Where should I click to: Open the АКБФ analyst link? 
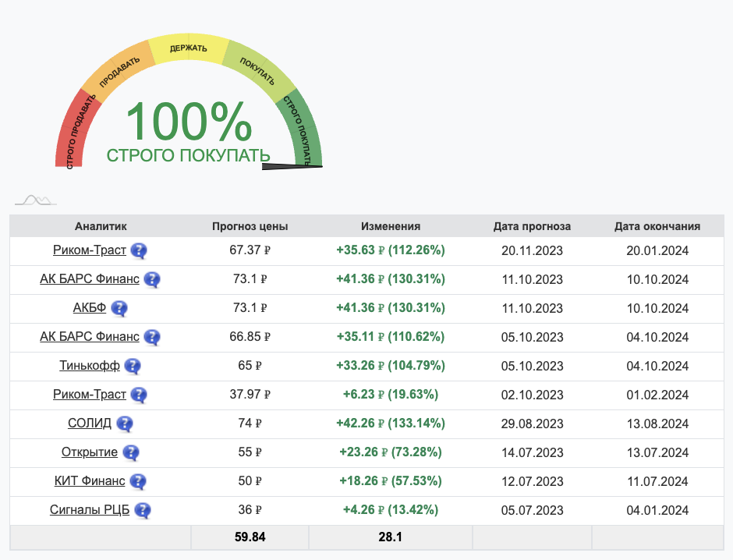click(90, 307)
